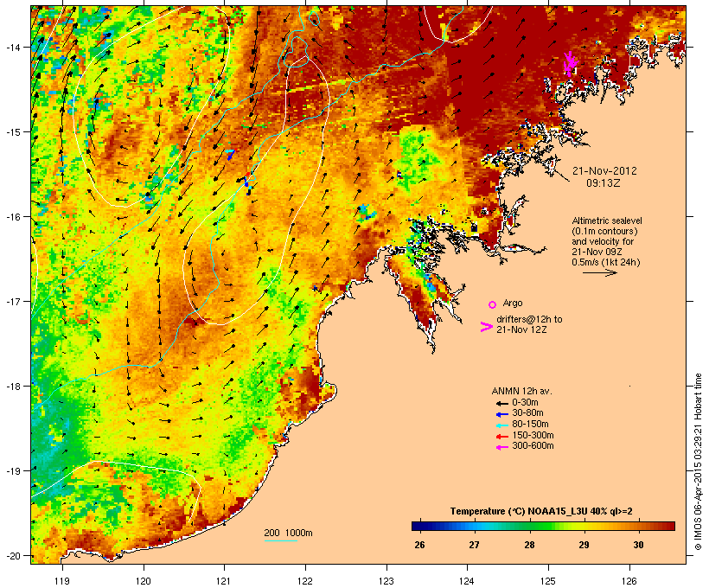The width and height of the screenshot is (709, 588).
Task: Click the colorbar tick label '26'
Action: (419, 545)
